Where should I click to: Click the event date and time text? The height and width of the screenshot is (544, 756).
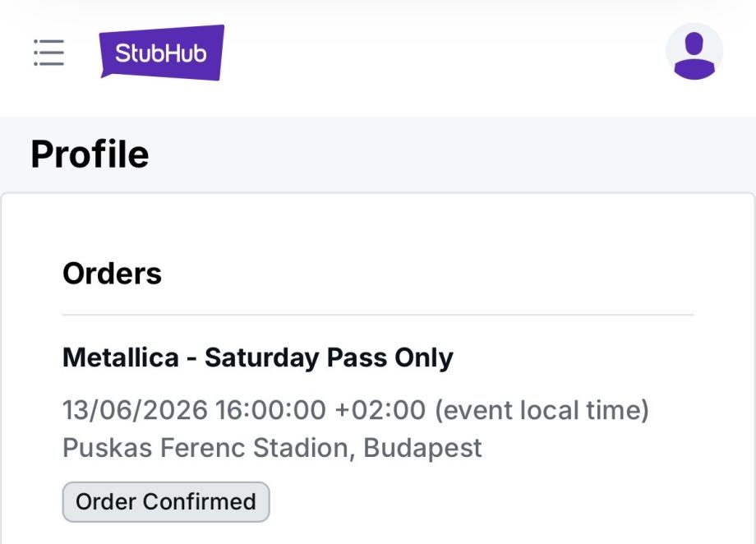coord(355,409)
